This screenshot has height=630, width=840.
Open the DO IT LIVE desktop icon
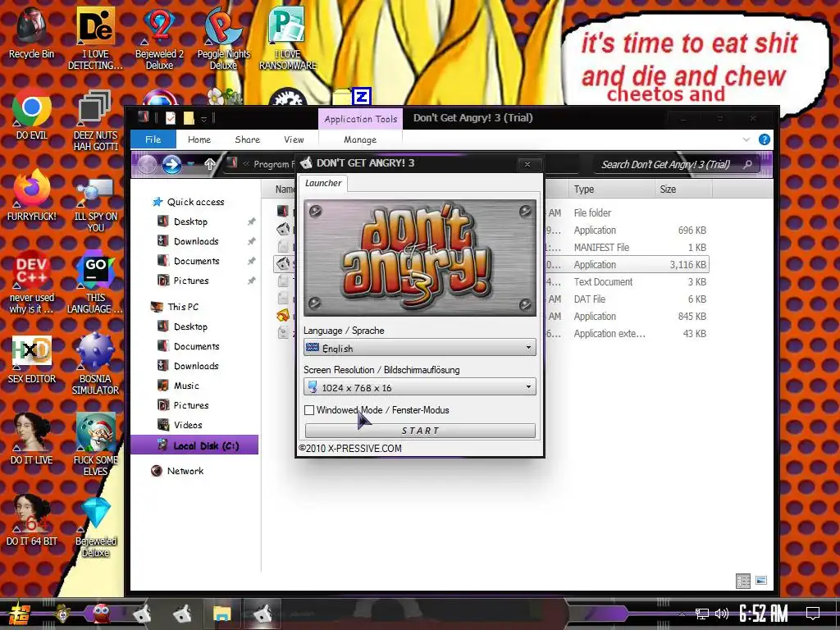point(32,440)
